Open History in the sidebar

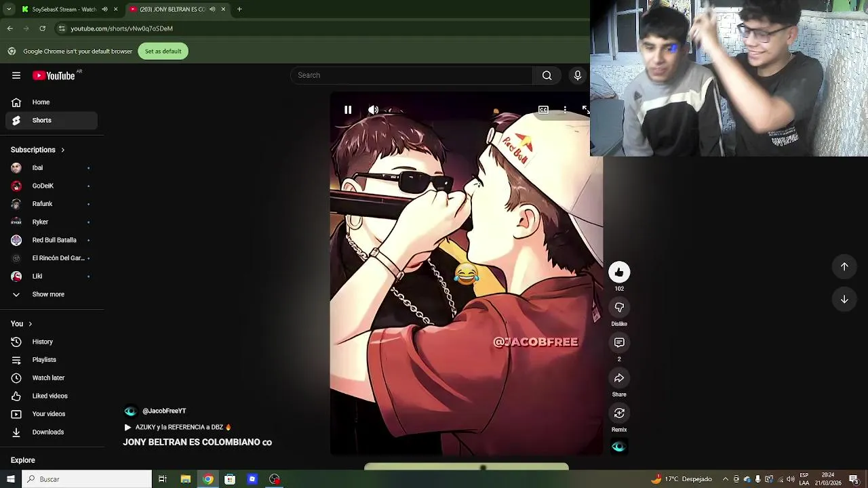pyautogui.click(x=52, y=342)
